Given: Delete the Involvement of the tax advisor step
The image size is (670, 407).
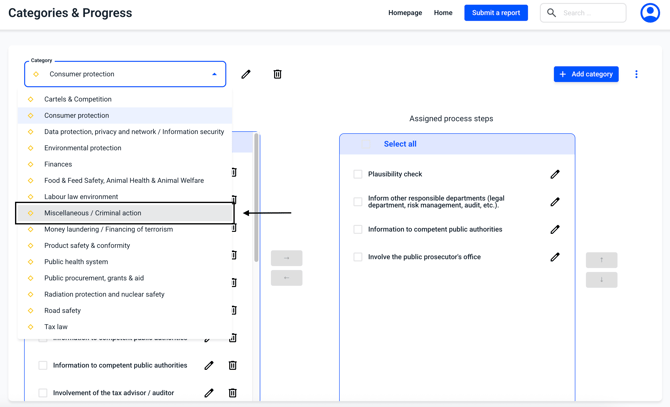Looking at the screenshot, I should (233, 393).
